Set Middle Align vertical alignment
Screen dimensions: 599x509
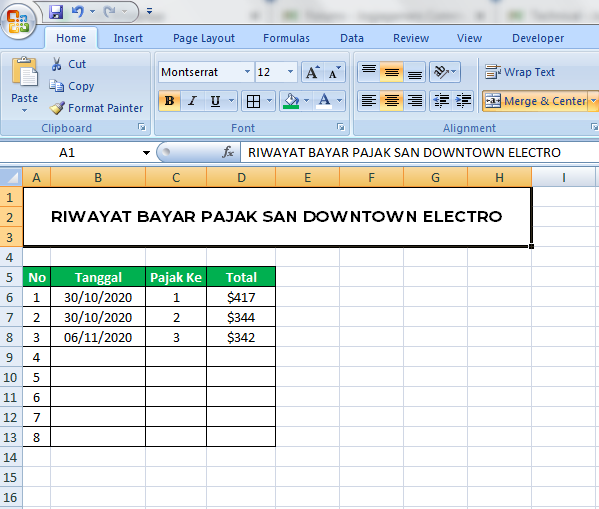392,71
